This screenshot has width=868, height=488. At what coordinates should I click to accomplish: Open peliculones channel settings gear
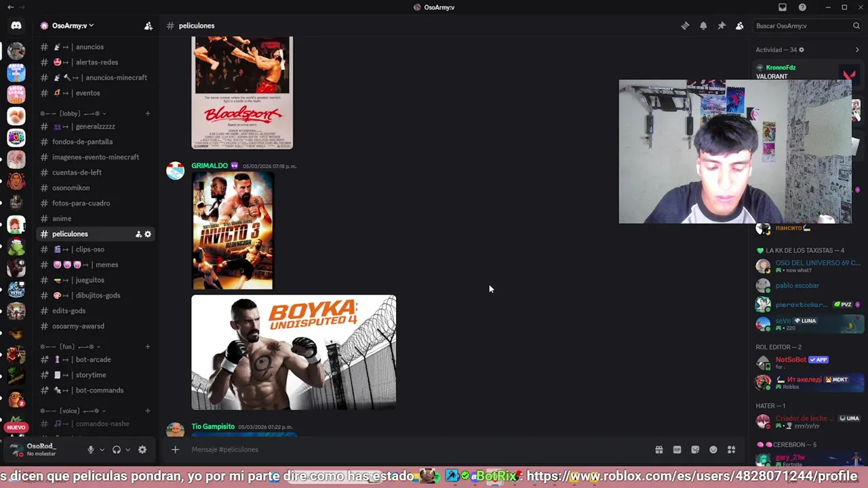[148, 234]
